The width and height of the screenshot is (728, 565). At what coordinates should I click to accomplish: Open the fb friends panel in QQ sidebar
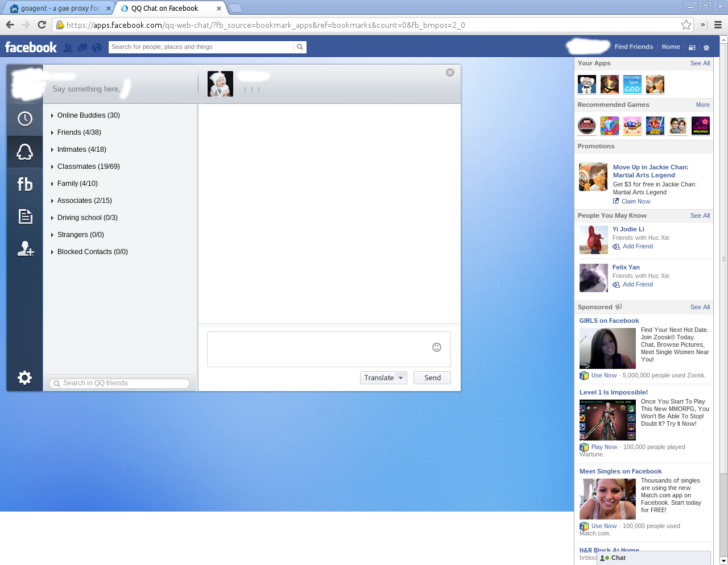click(x=25, y=184)
